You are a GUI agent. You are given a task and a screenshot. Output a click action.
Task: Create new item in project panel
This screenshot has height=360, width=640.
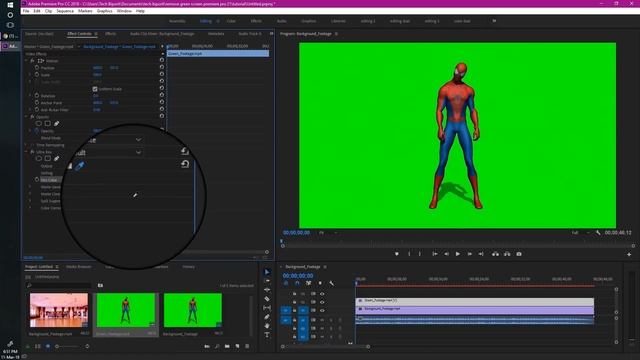237,346
